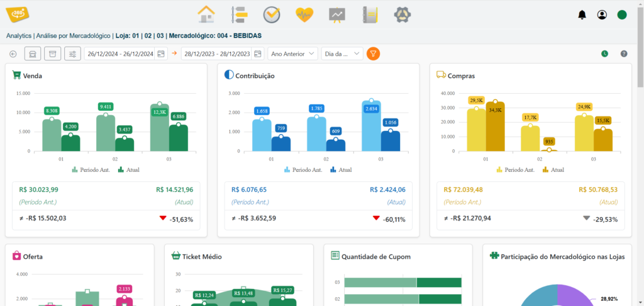Open the store selection button
The height and width of the screenshot is (306, 644).
[33, 54]
